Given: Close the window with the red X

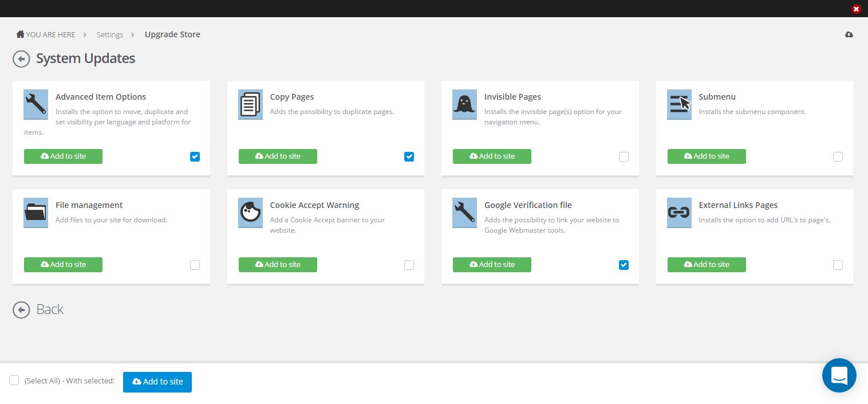Looking at the screenshot, I should click(856, 9).
